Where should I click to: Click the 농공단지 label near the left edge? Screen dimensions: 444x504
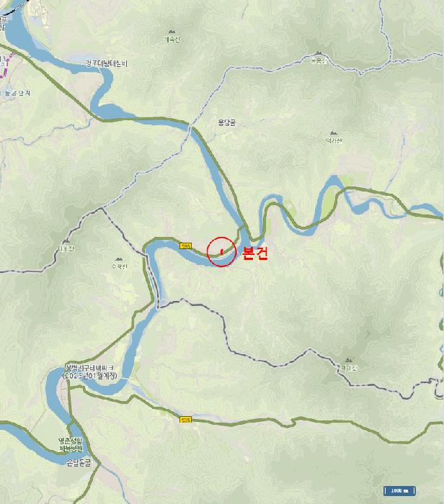(17, 93)
